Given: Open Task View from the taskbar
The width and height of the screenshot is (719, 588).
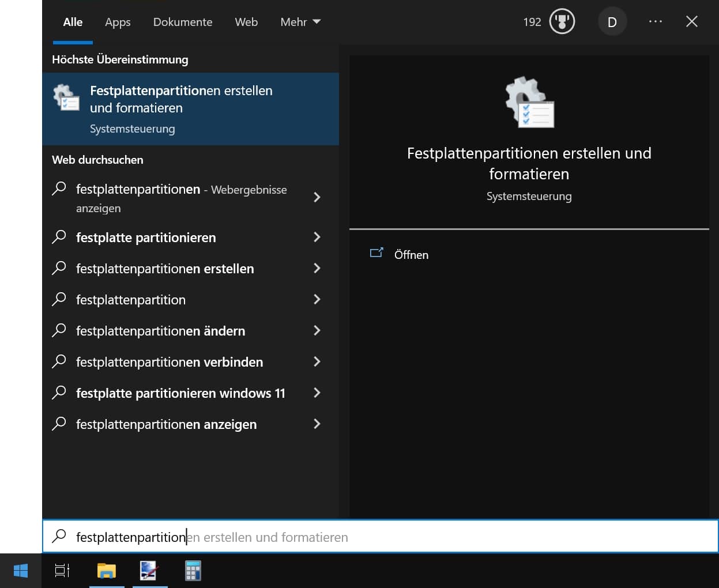Looking at the screenshot, I should coord(62,571).
